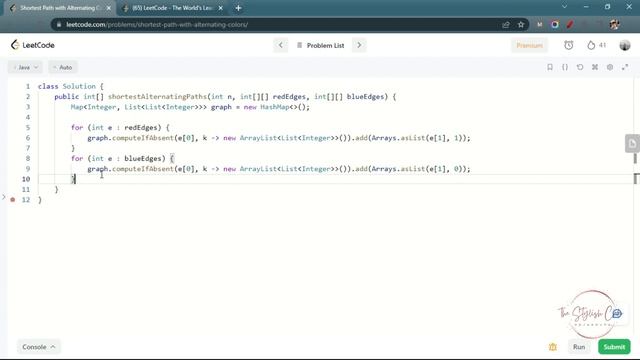Bookmark this page with star icon
The height and width of the screenshot is (360, 640).
point(521,24)
